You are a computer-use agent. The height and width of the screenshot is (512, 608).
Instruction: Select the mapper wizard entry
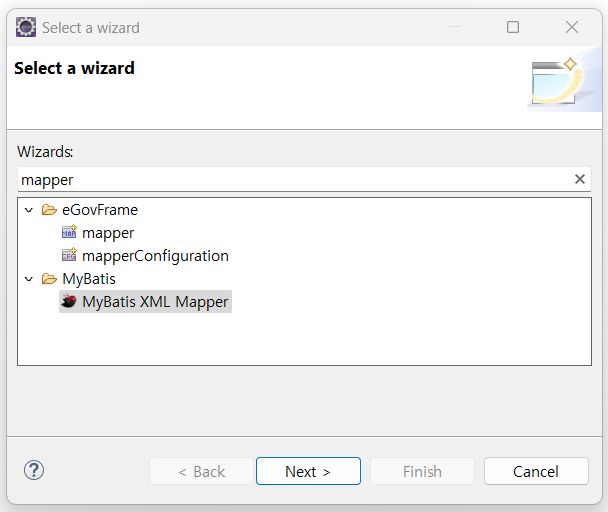point(108,233)
